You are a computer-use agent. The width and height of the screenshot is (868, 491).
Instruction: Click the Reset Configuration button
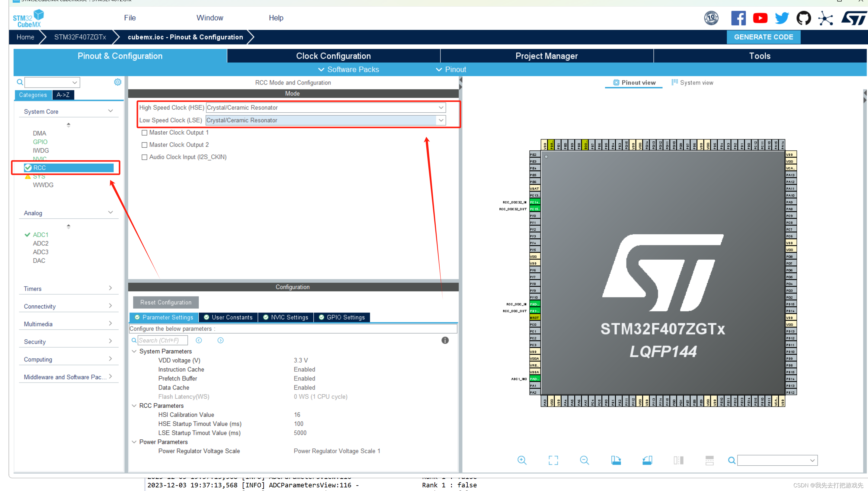tap(165, 302)
